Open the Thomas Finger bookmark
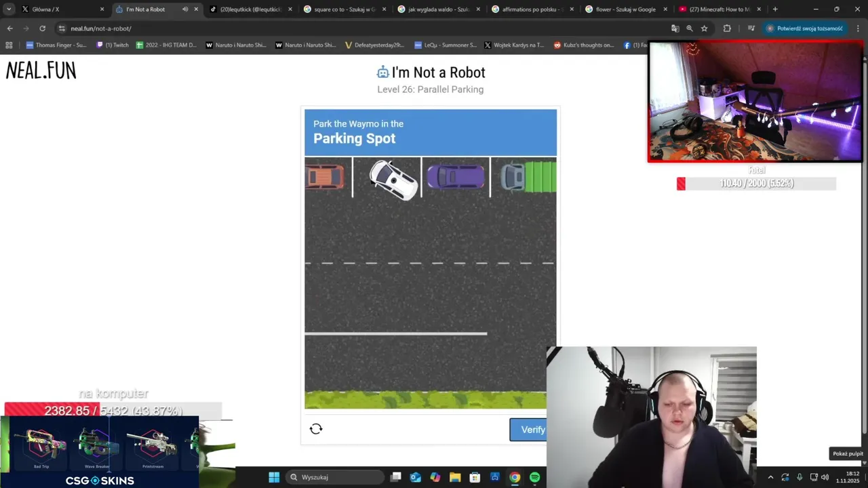868x488 pixels. click(56, 45)
